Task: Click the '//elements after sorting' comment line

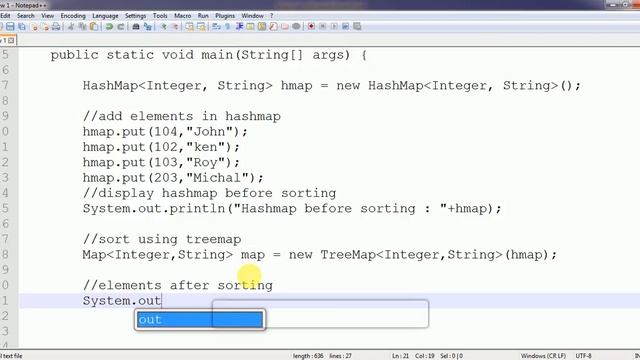Action: tap(178, 285)
